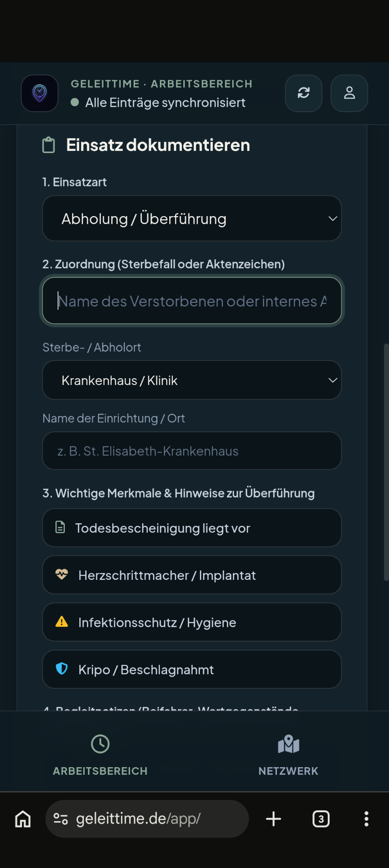Tap the GeleitTime app logo icon
This screenshot has height=868, width=389.
click(x=40, y=93)
